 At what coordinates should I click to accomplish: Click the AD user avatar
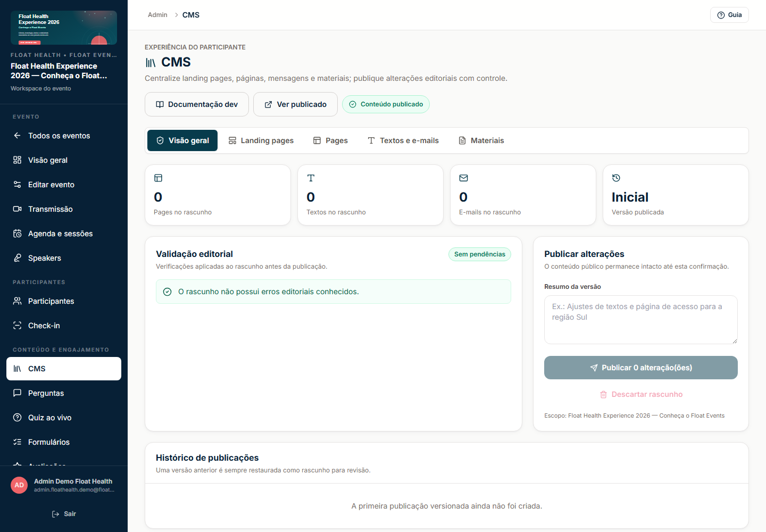point(19,485)
